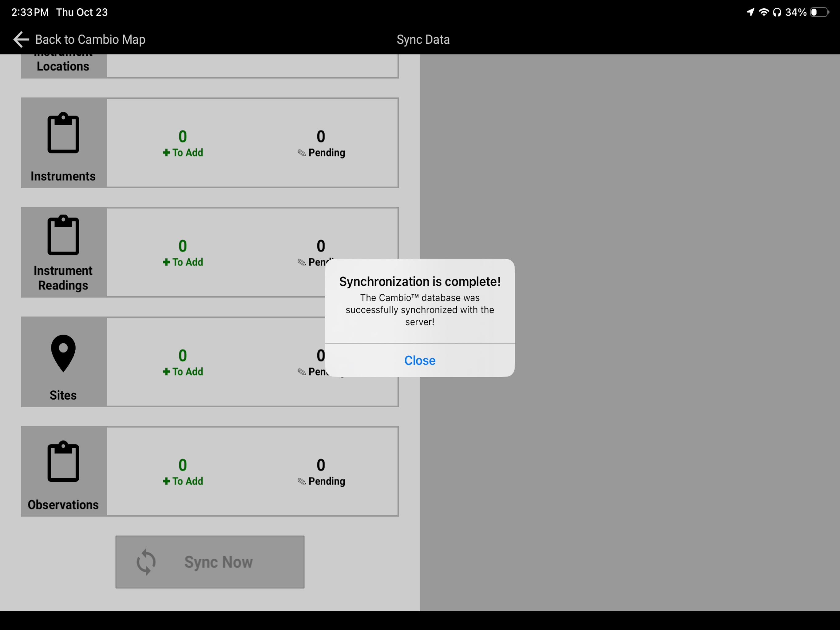This screenshot has height=630, width=840.
Task: Tap the Observations label
Action: pos(63,504)
